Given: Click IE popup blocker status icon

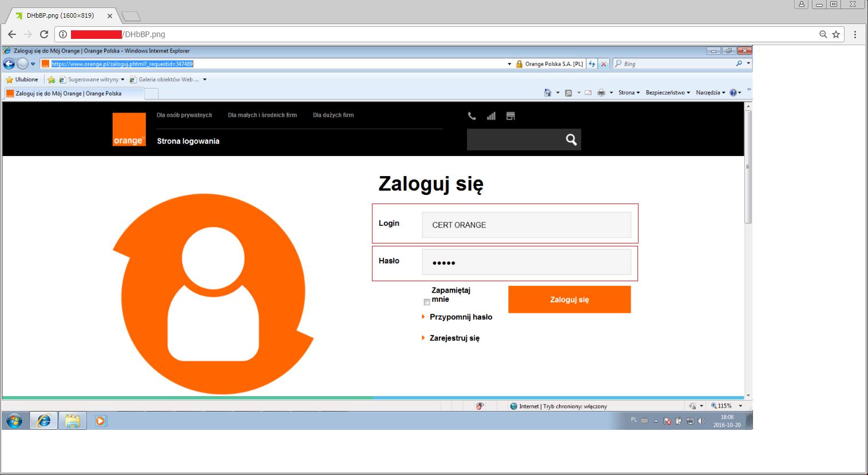Looking at the screenshot, I should 479,406.
